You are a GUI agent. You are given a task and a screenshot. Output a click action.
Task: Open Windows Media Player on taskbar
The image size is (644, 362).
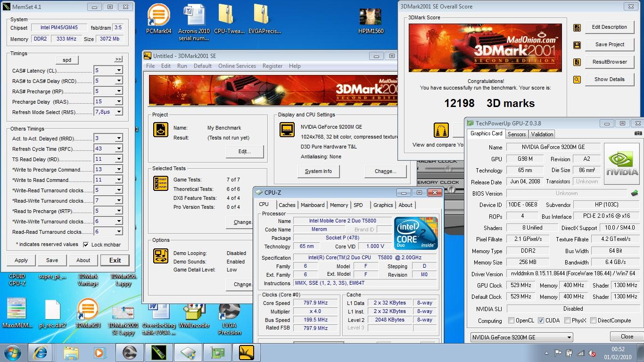99,353
